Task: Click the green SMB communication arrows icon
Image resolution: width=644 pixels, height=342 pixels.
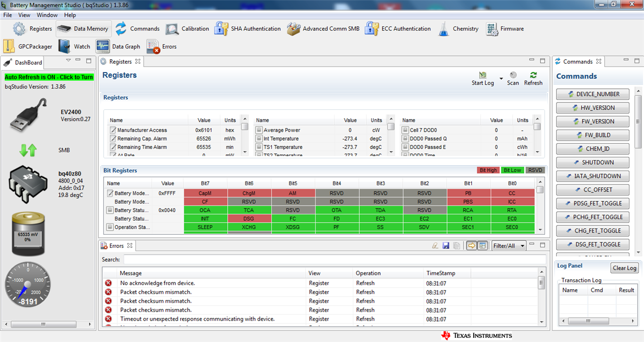Action: point(28,150)
